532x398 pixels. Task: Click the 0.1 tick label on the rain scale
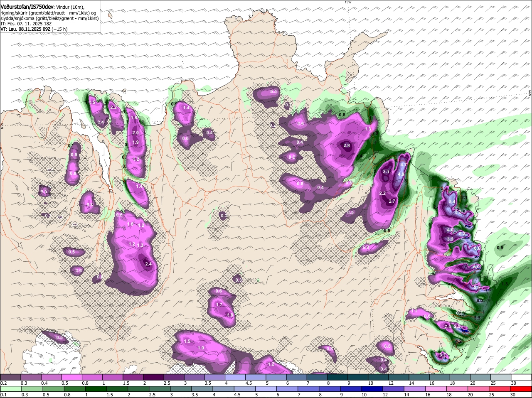[x=3, y=394]
